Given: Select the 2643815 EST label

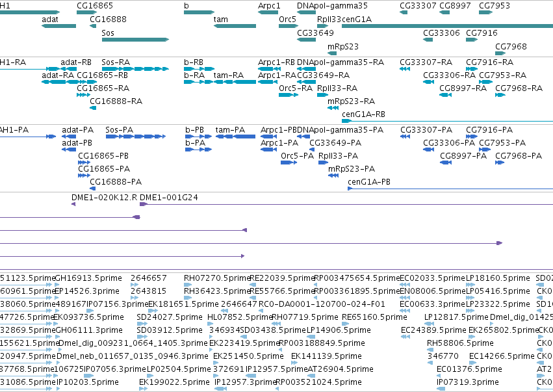Looking at the screenshot, I should click(148, 291).
